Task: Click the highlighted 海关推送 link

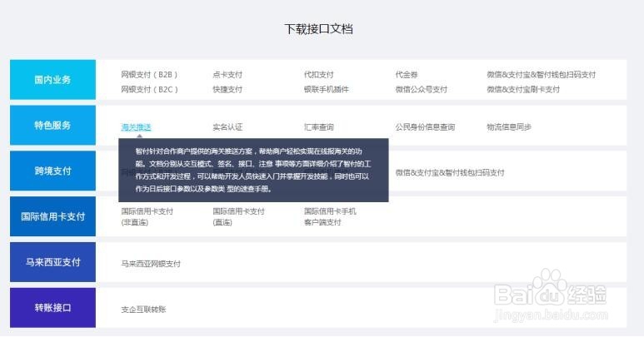Action: (x=136, y=127)
